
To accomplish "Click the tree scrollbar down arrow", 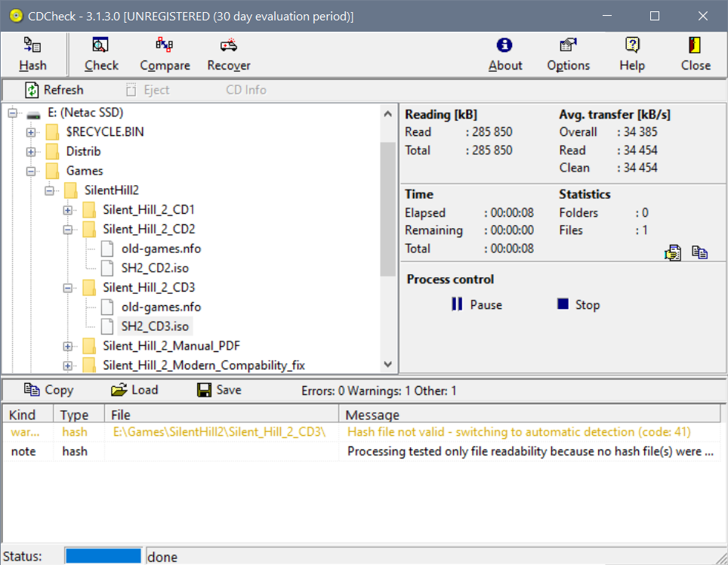I will pyautogui.click(x=388, y=364).
